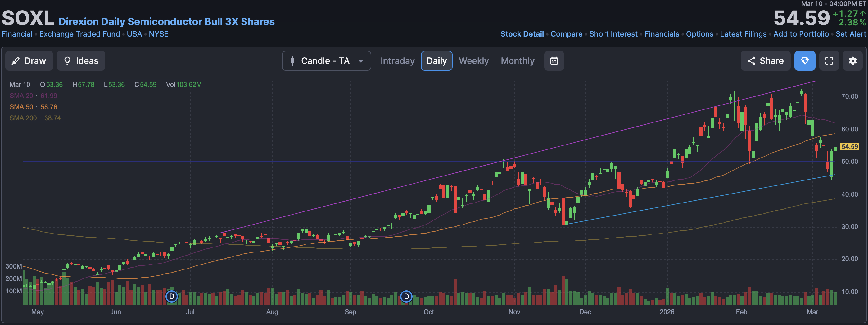Open the date range calendar icon
Viewport: 868px width, 325px height.
click(x=554, y=61)
